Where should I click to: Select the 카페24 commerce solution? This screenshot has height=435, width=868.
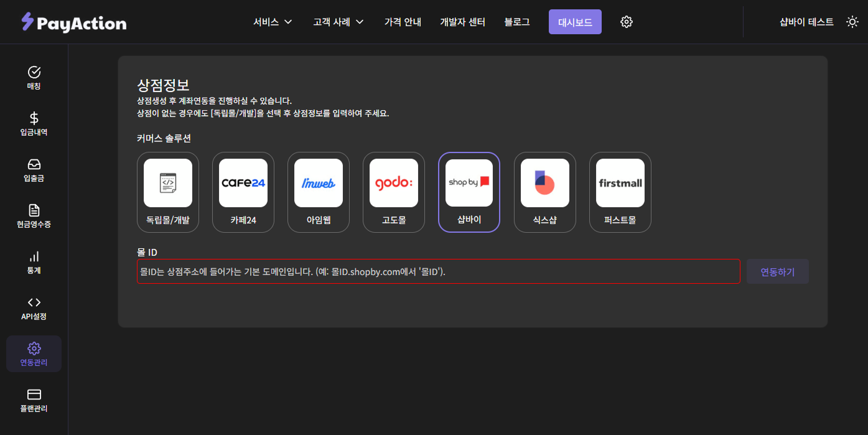point(243,192)
